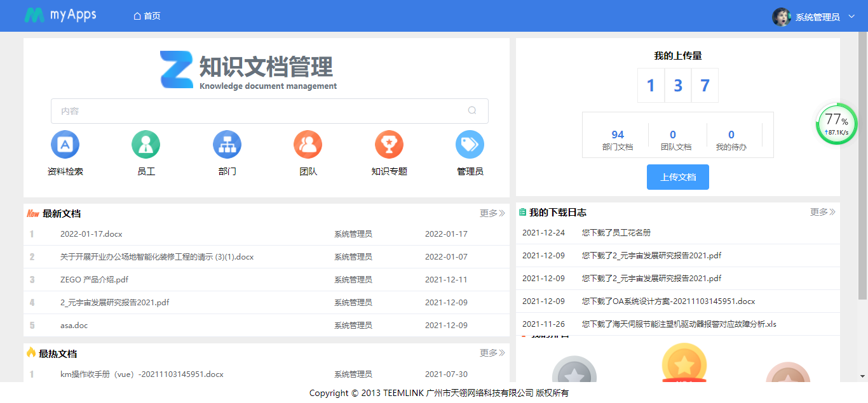Click inside the 内容 search input field

click(x=254, y=110)
